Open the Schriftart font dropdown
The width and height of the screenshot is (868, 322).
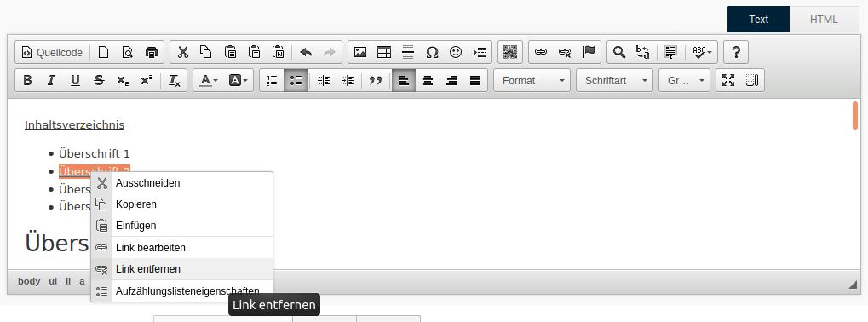614,80
